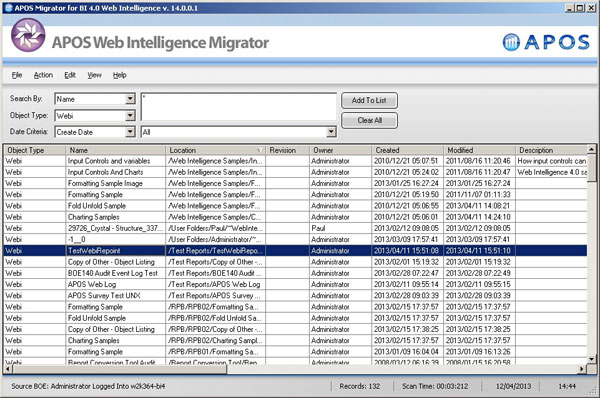Image resolution: width=600 pixels, height=398 pixels.
Task: Click into the search text box
Action: pos(239,107)
